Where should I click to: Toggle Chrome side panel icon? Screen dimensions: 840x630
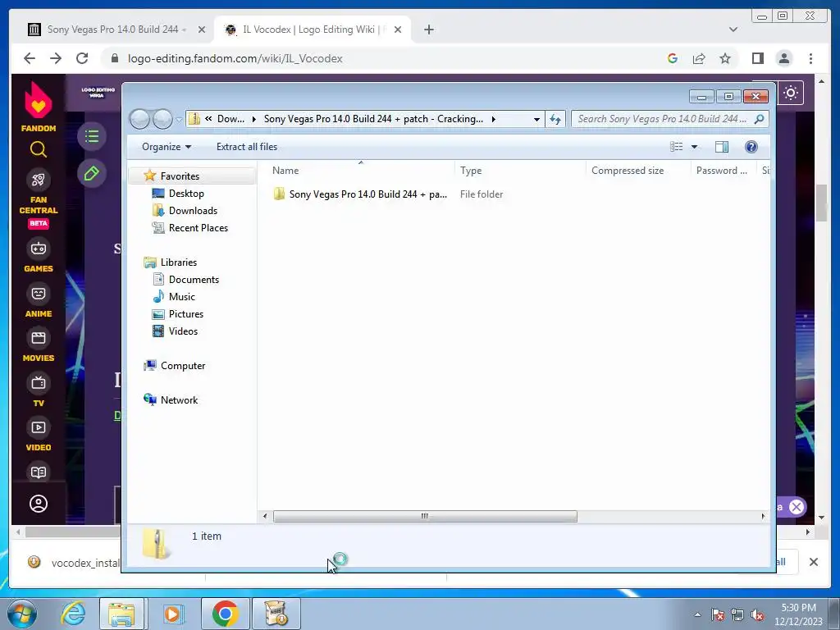point(757,58)
